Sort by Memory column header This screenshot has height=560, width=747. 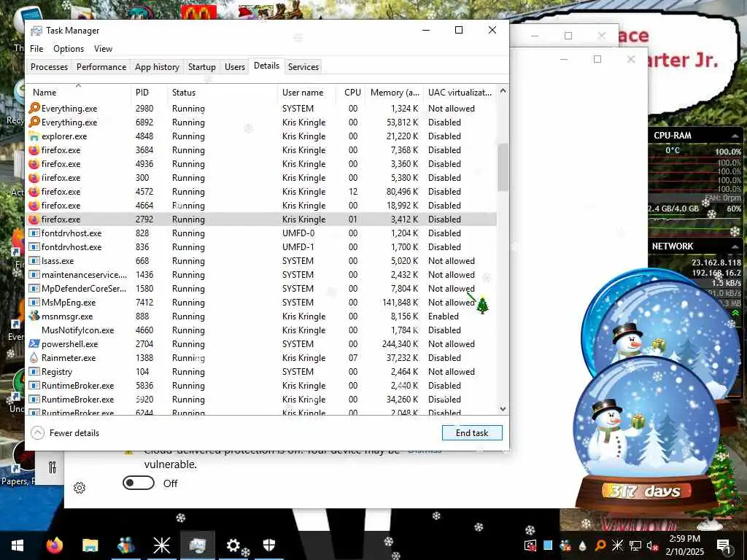pyautogui.click(x=395, y=93)
